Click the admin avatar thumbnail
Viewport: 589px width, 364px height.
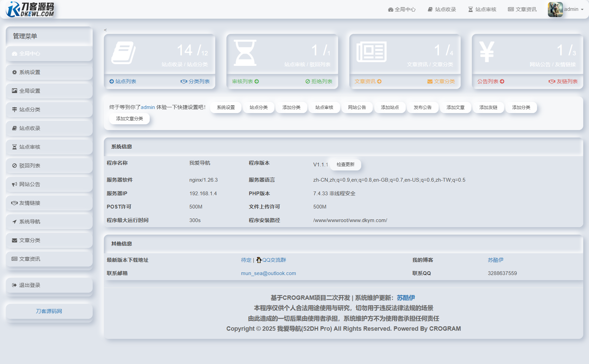(555, 9)
